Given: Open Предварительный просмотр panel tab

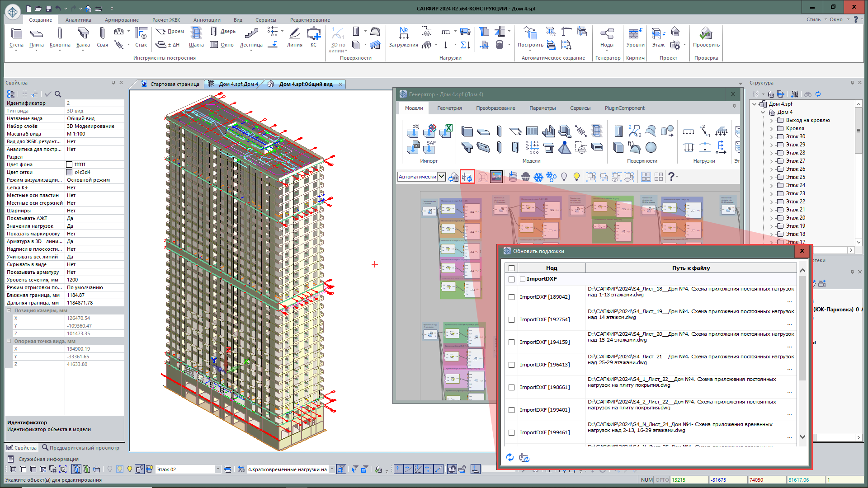Looking at the screenshot, I should [x=80, y=448].
